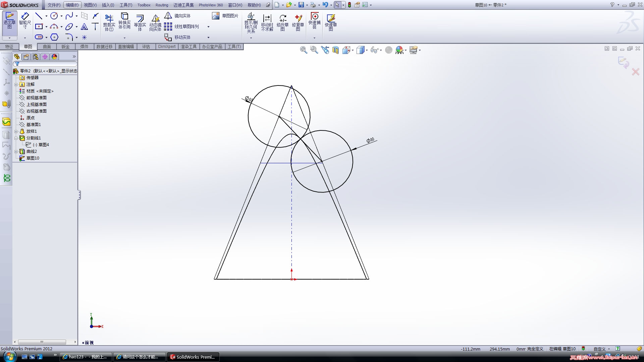Open the hao123 browser taskbar button
Screen dimensions: 644x362
(86, 357)
